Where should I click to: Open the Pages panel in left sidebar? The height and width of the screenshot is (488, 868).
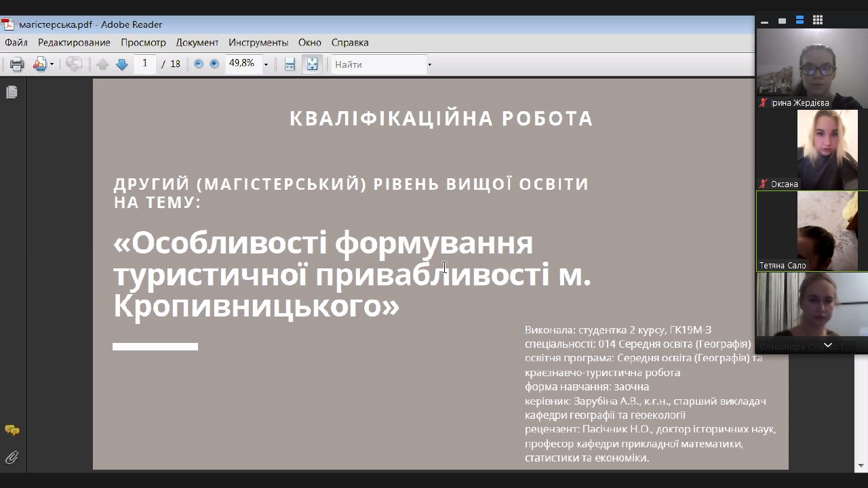tap(12, 92)
